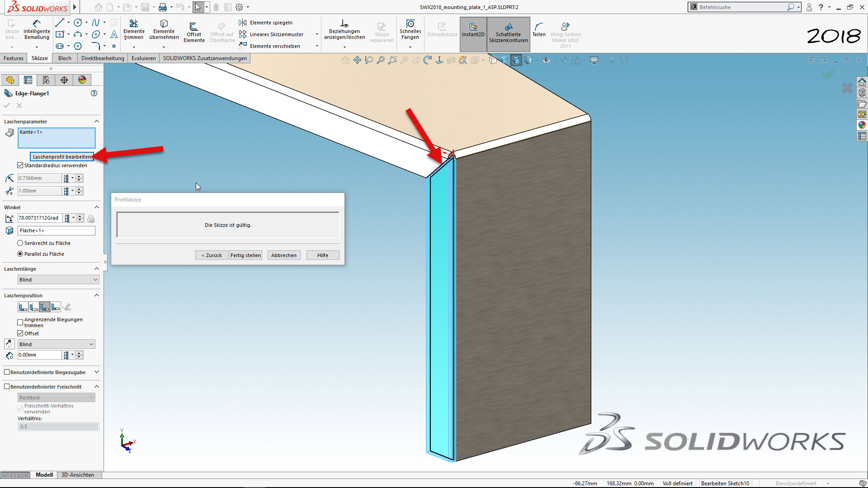Screen dimensions: 868x488
Task: Switch to the Evaluieren tab
Action: coord(144,58)
